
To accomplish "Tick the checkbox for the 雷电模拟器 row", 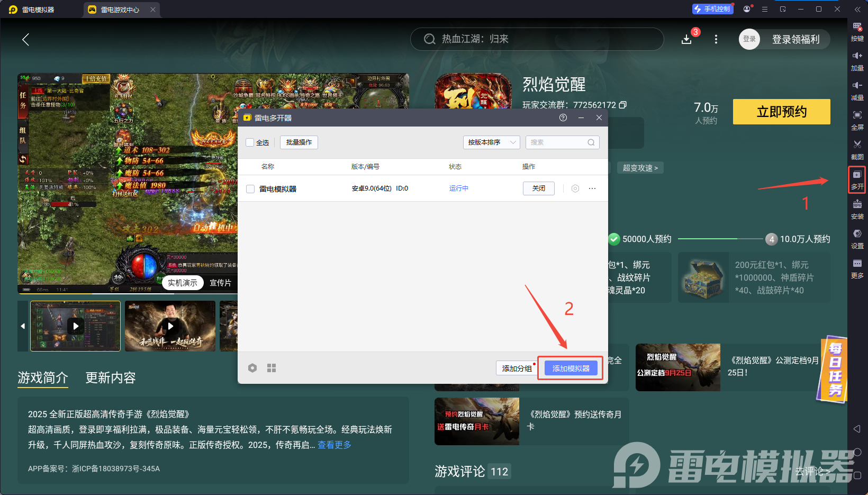I will 250,189.
